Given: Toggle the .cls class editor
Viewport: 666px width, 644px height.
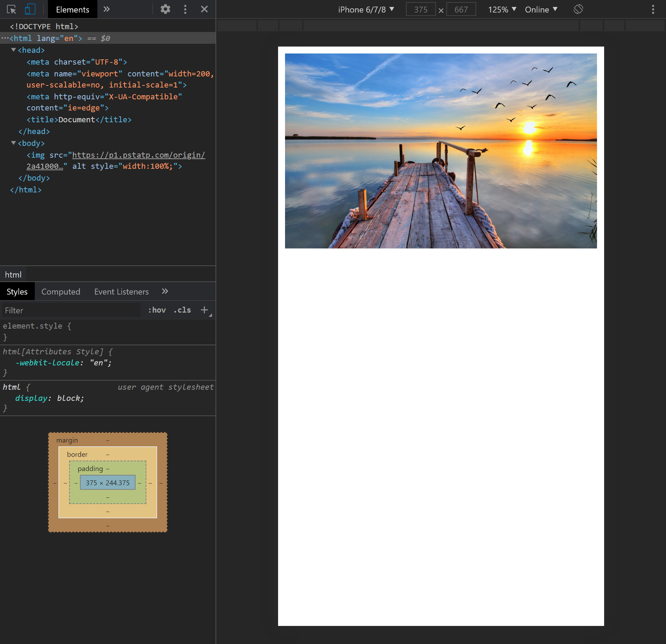Looking at the screenshot, I should 182,310.
